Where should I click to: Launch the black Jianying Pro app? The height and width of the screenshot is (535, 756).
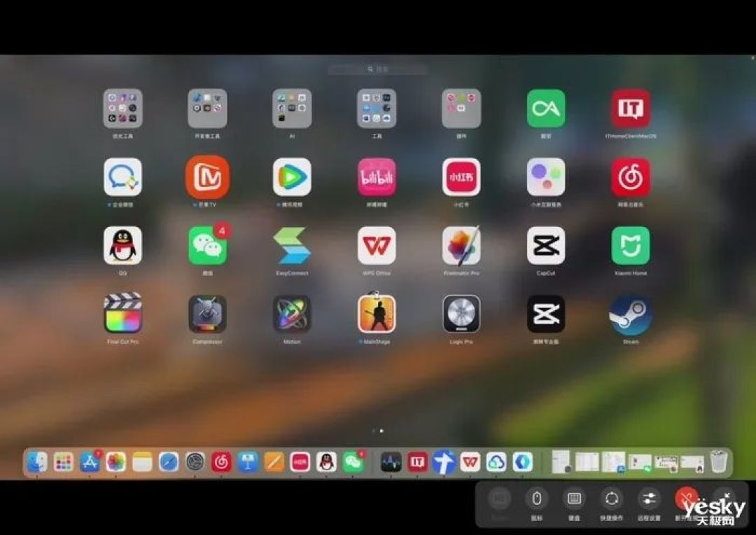[546, 314]
